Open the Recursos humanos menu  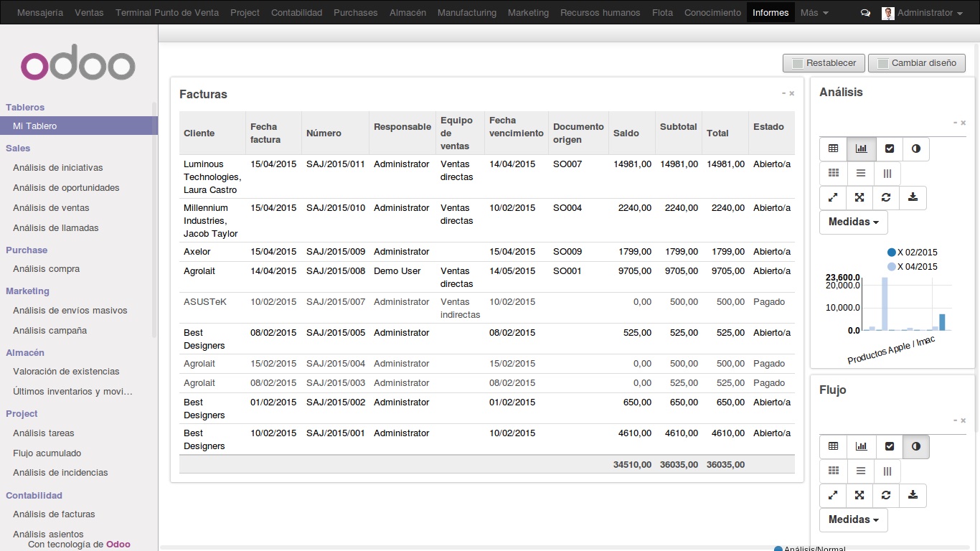[600, 13]
